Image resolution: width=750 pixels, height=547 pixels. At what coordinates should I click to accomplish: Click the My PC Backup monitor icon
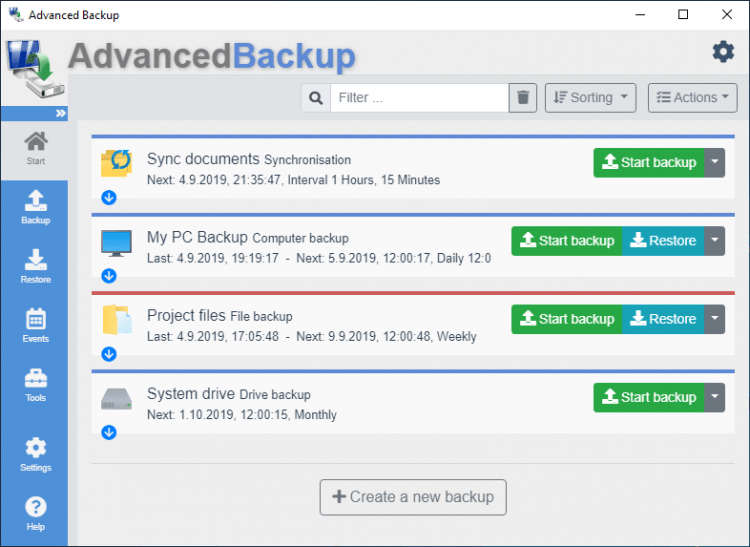[x=116, y=241]
